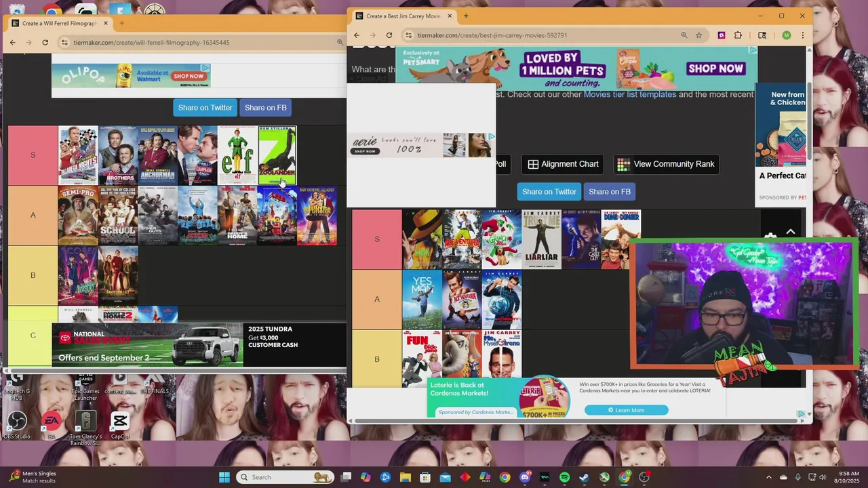Select the Anchorman poster in S tier
The image size is (868, 488).
(158, 155)
